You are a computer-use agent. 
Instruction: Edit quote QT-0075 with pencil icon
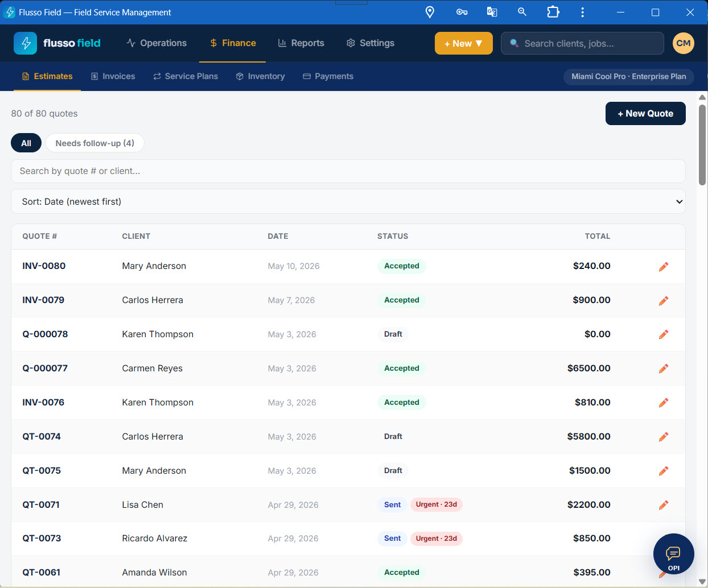click(x=664, y=471)
